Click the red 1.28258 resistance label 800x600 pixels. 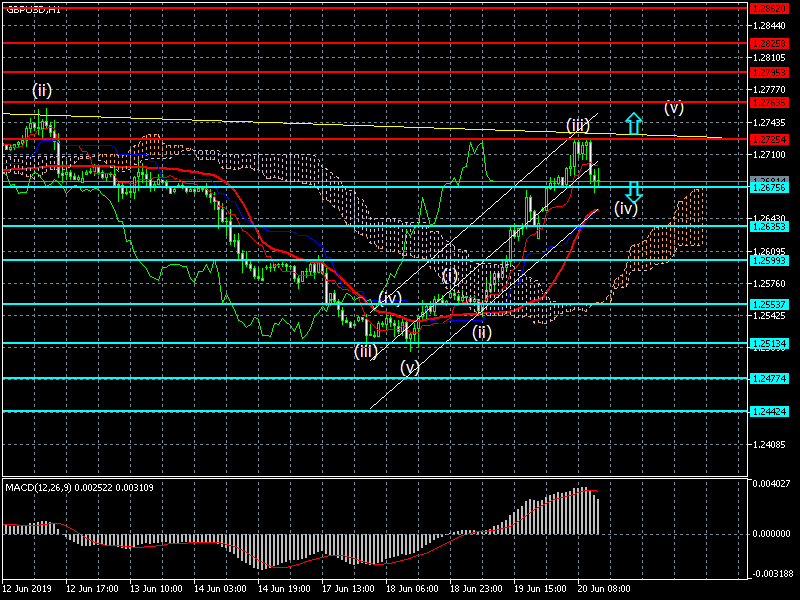769,43
